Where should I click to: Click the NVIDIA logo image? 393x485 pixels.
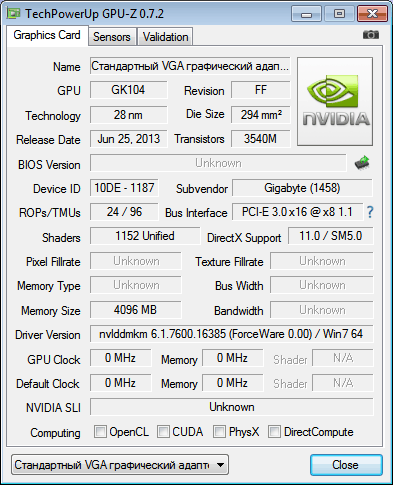coord(335,101)
